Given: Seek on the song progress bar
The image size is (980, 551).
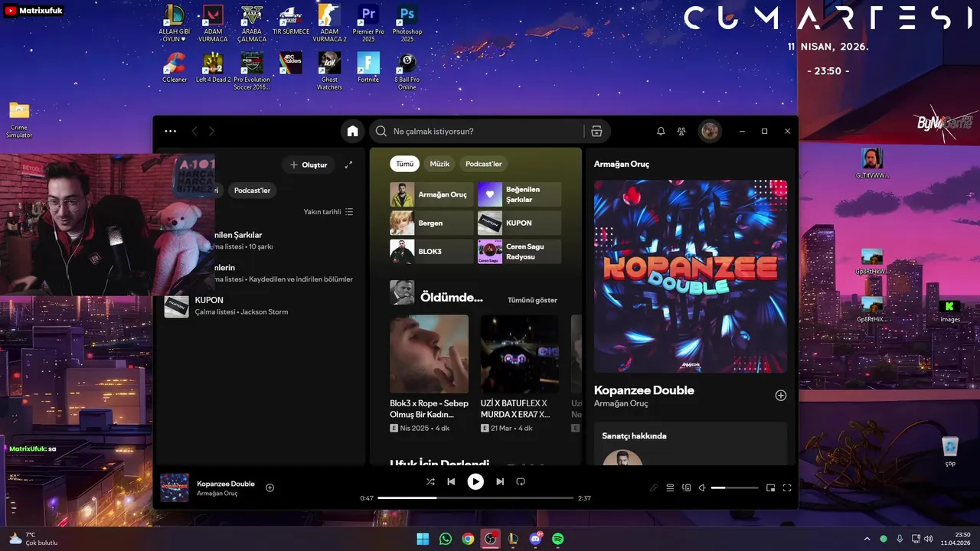Looking at the screenshot, I should tap(475, 498).
